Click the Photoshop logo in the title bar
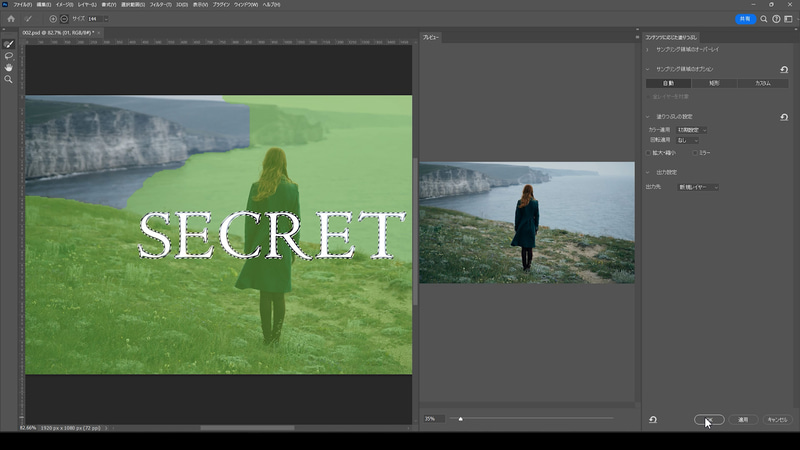The image size is (800, 450). click(5, 4)
